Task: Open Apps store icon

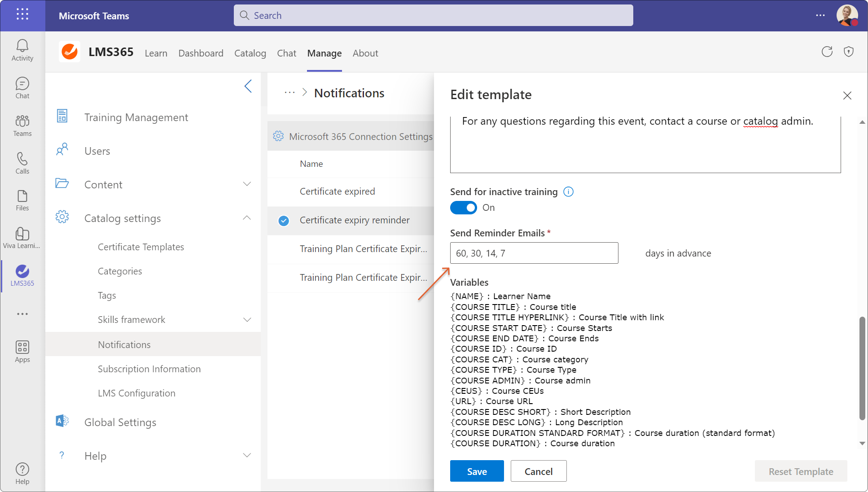Action: tap(22, 352)
